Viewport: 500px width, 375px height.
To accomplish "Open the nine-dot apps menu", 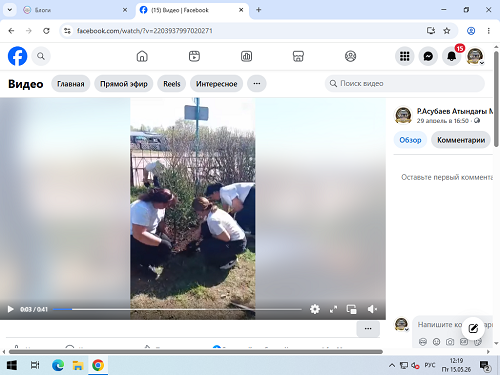I will pos(405,56).
